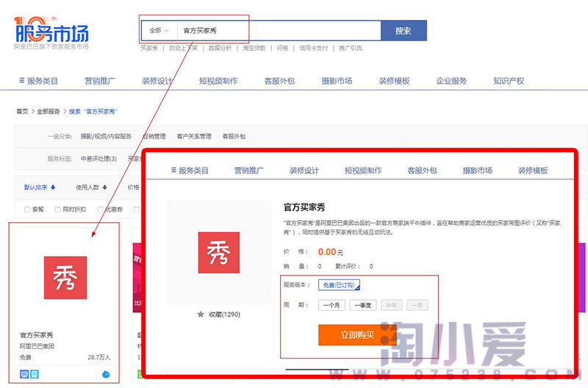588x388 pixels.
Task: Click the star 收藏 favorite icon
Action: [x=201, y=314]
